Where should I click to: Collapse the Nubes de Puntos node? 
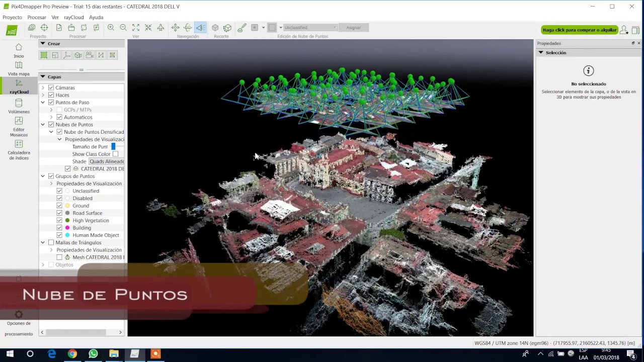coord(43,125)
